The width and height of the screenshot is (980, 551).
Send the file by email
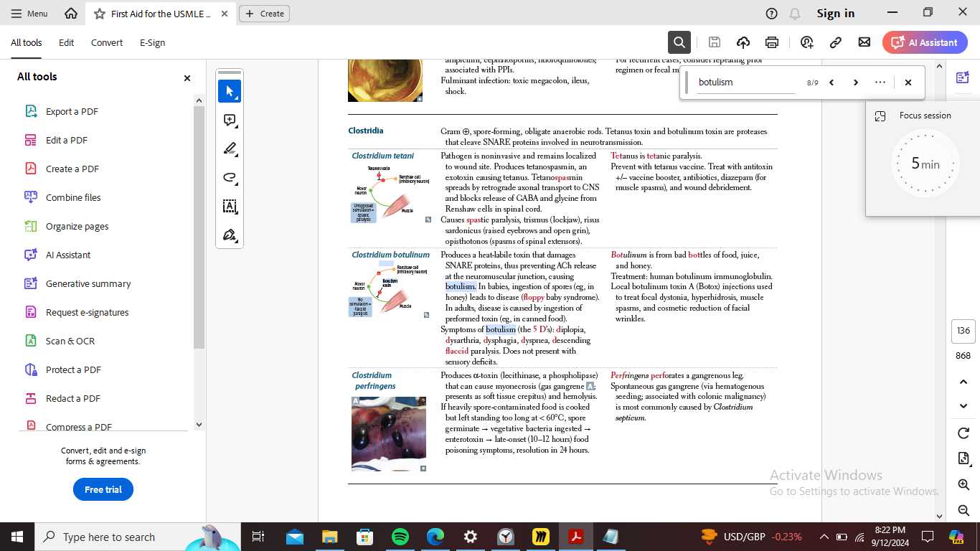tap(864, 42)
